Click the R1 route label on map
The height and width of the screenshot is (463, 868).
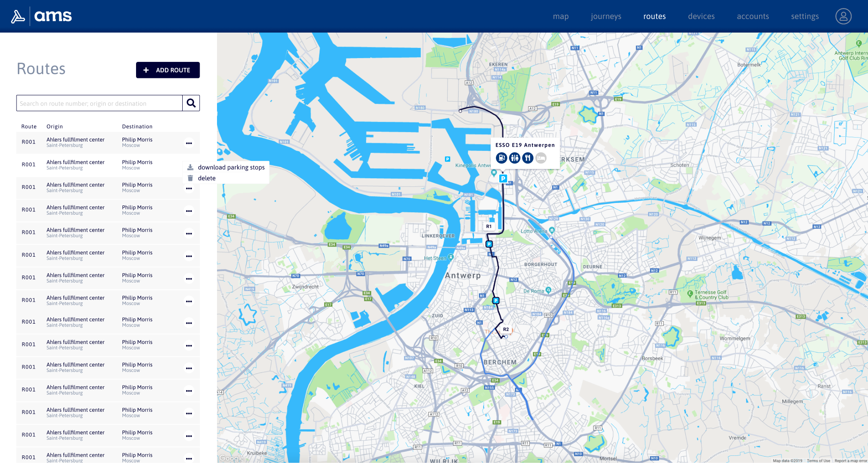(x=489, y=227)
